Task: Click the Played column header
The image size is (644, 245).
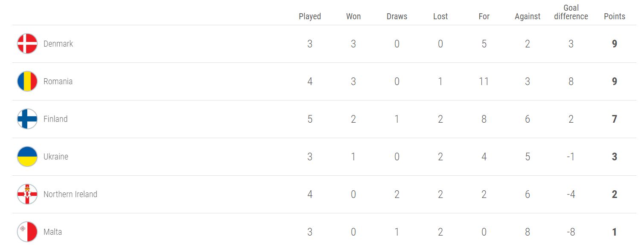Action: pyautogui.click(x=310, y=16)
